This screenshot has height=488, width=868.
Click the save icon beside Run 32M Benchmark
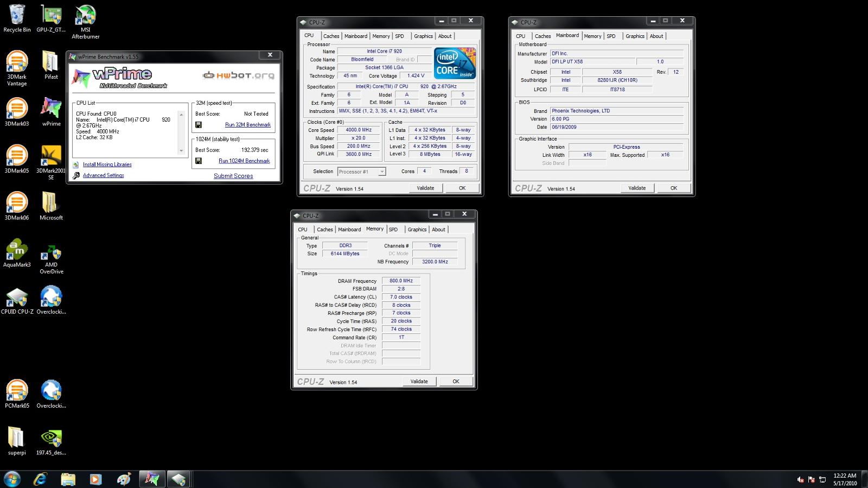[x=199, y=125]
